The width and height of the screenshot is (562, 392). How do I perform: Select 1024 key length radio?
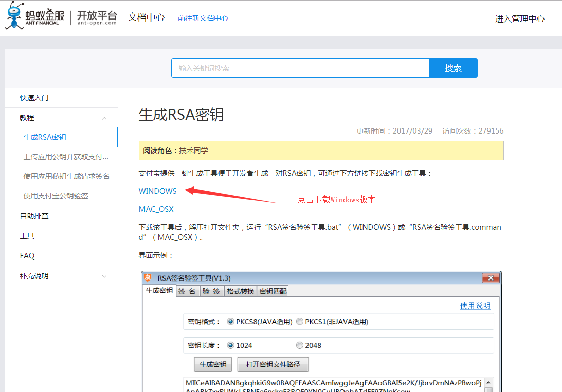tap(230, 345)
